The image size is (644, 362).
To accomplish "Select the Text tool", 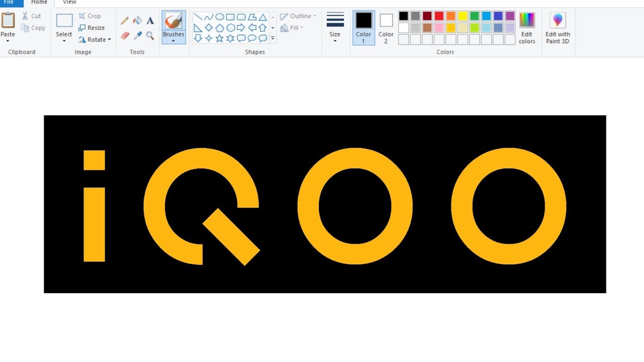I will [x=150, y=21].
